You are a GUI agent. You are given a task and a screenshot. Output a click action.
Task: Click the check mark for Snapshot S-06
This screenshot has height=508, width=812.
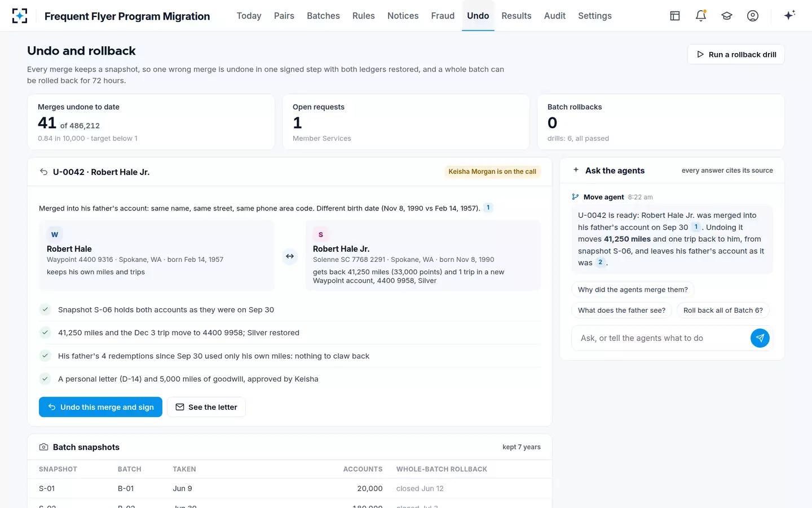(45, 309)
